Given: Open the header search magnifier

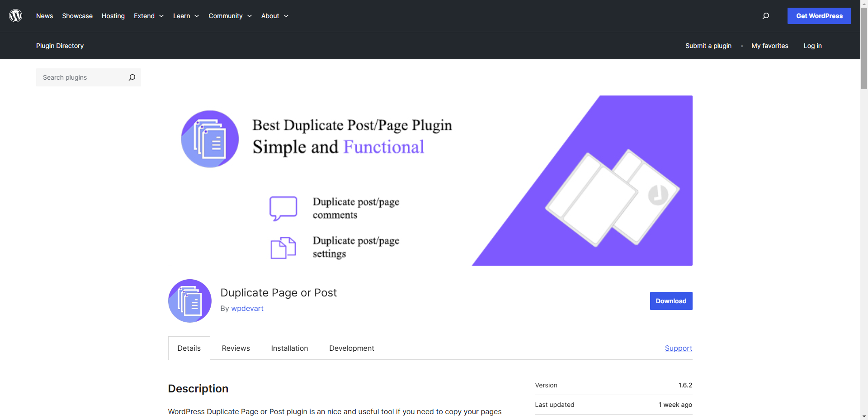Looking at the screenshot, I should (766, 16).
